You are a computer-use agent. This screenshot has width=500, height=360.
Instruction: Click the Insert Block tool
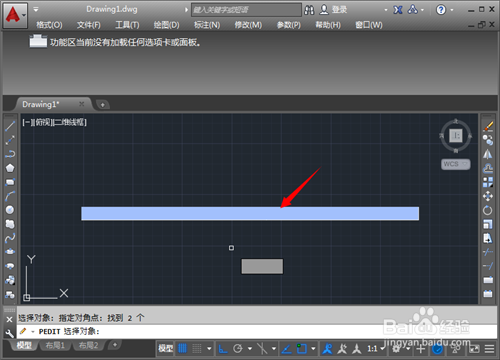[x=10, y=280]
